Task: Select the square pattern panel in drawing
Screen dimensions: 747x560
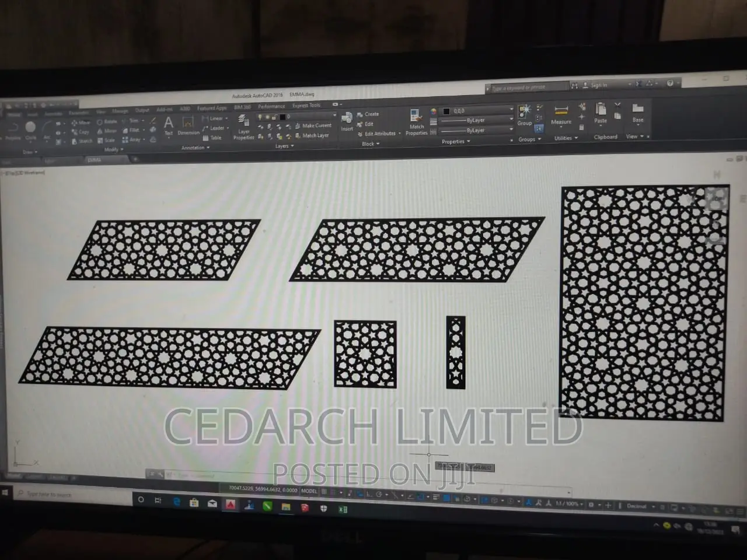Action: tap(365, 353)
